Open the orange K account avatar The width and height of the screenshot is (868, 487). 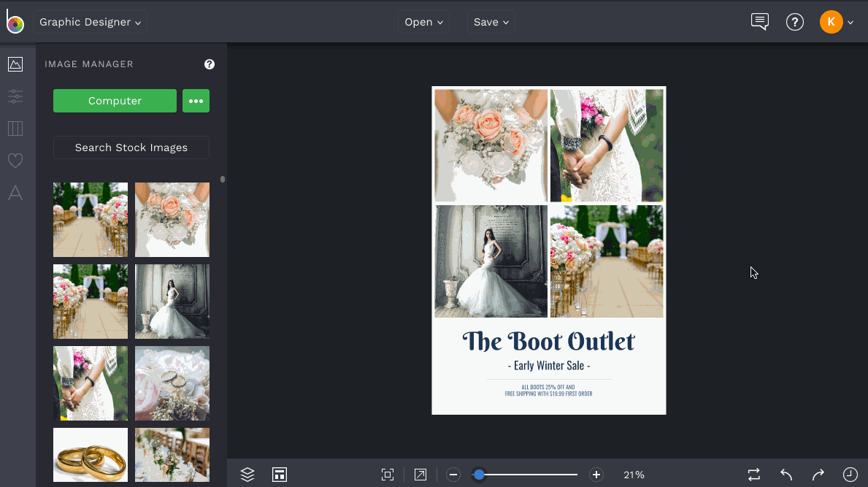click(831, 22)
